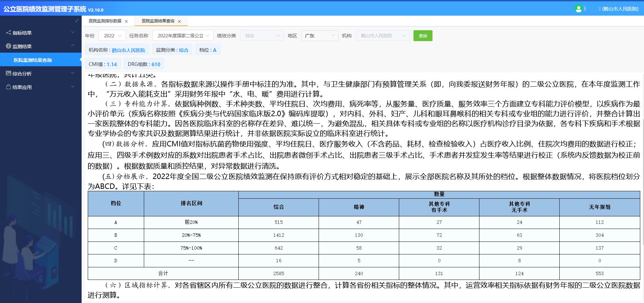Click the 数量 header cell

point(439,195)
